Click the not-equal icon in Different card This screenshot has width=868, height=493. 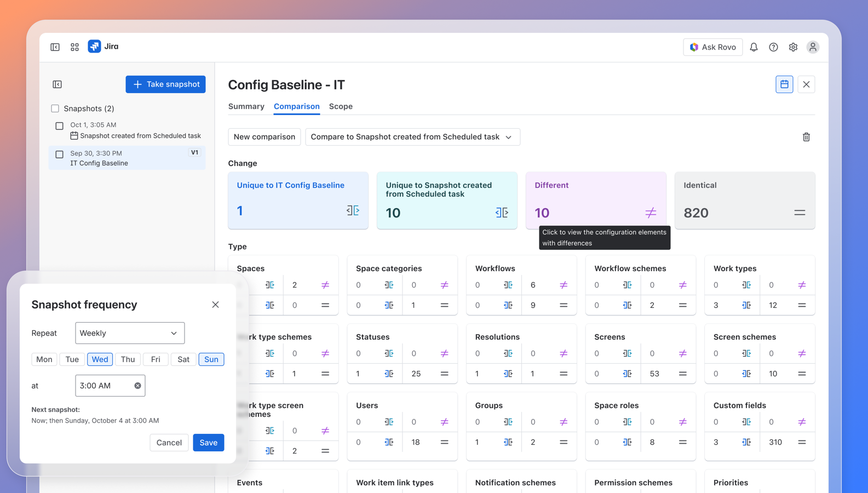click(x=651, y=213)
